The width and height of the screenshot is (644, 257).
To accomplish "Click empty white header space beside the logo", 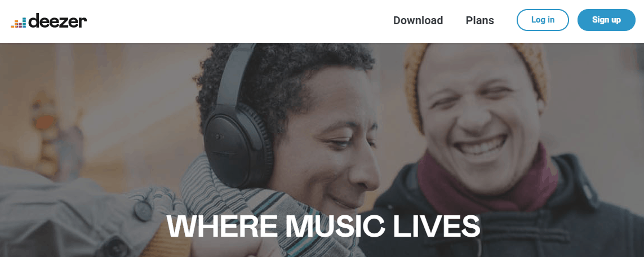I will (x=238, y=20).
